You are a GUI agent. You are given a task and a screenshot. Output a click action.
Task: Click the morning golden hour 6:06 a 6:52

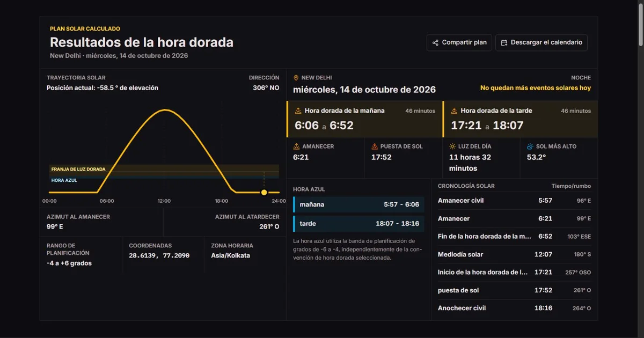point(324,126)
